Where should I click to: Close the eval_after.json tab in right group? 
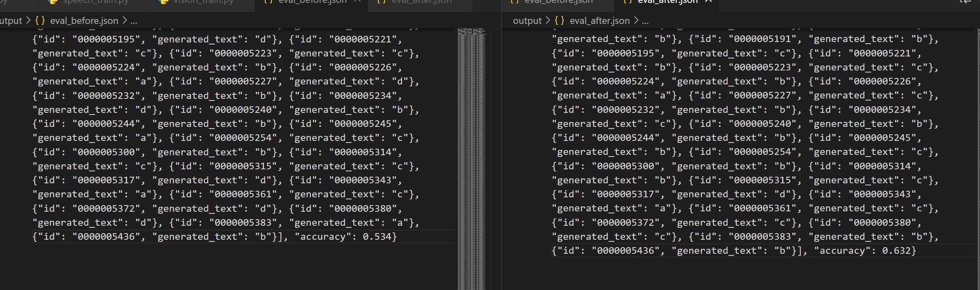708,2
